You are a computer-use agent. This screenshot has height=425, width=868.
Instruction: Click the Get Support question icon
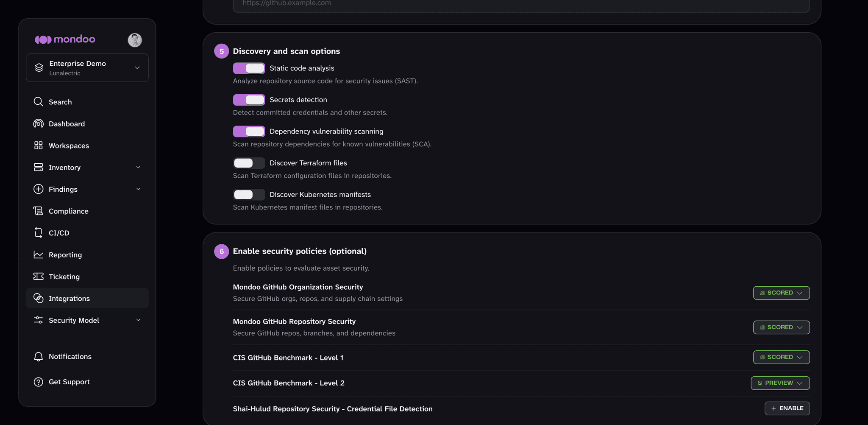coord(39,382)
